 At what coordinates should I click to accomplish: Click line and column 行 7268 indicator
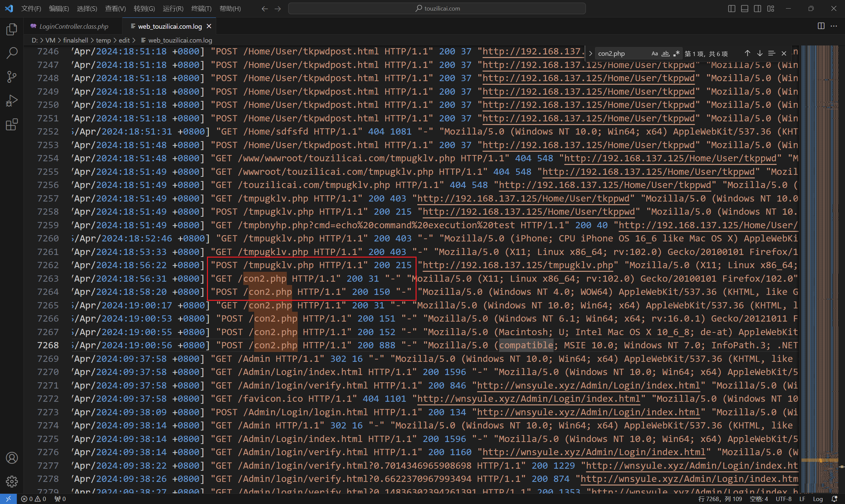(x=720, y=499)
